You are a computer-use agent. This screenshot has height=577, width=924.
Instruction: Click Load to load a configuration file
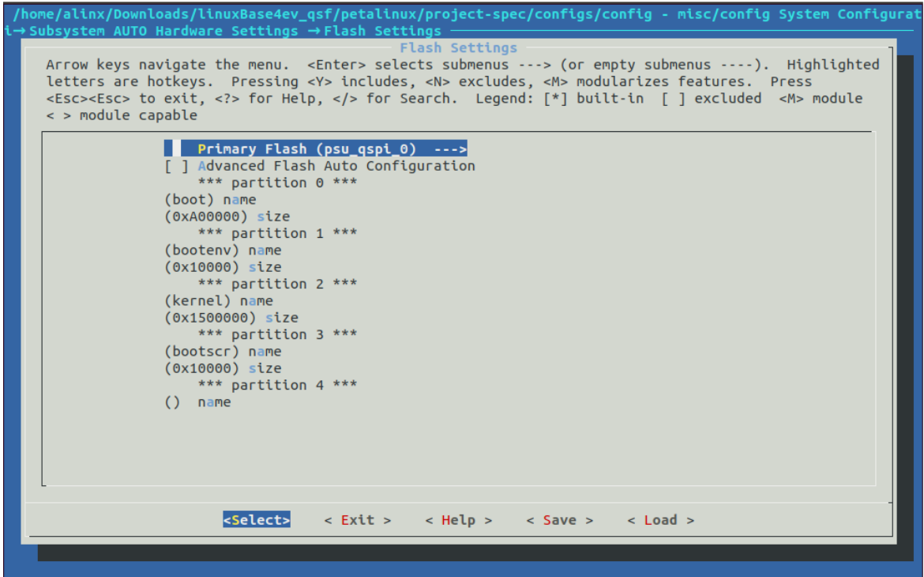pyautogui.click(x=661, y=519)
